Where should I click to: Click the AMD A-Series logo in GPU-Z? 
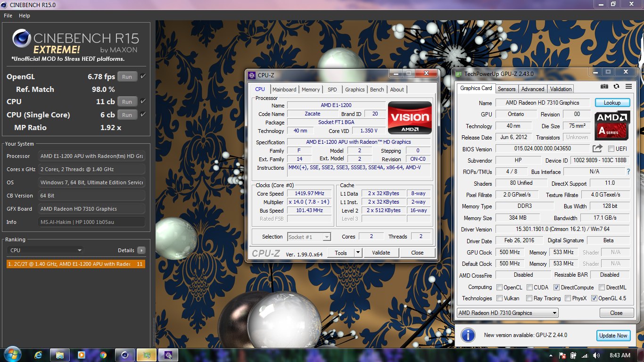point(612,125)
